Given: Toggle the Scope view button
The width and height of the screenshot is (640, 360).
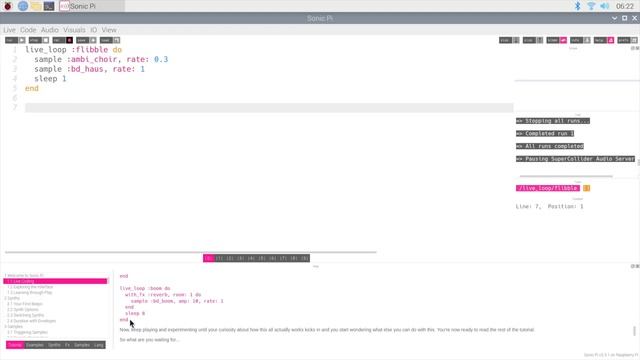Looking at the screenshot, I should coord(557,40).
